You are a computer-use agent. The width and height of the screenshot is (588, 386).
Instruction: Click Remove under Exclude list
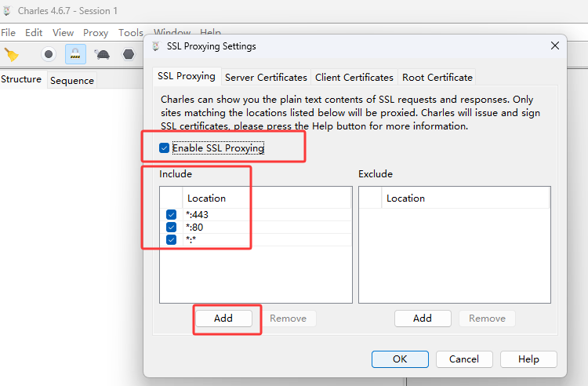[487, 319]
